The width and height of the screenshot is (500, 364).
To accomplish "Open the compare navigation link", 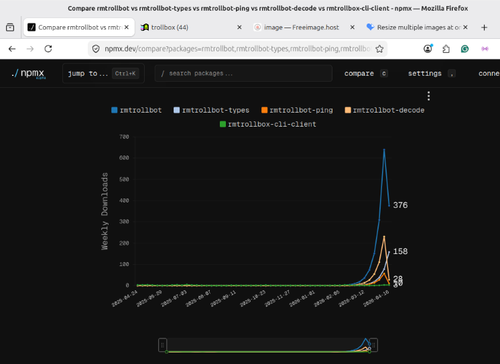I will click(x=365, y=73).
